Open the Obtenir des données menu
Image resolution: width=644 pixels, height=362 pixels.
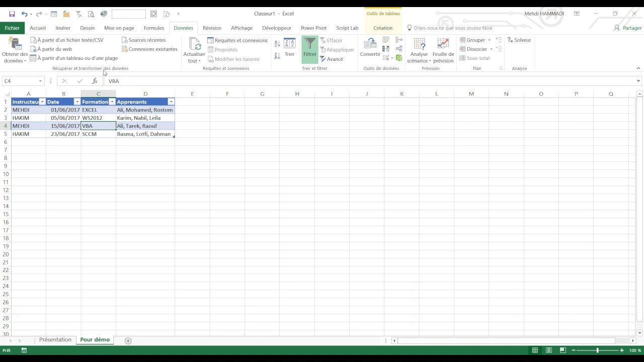15,51
